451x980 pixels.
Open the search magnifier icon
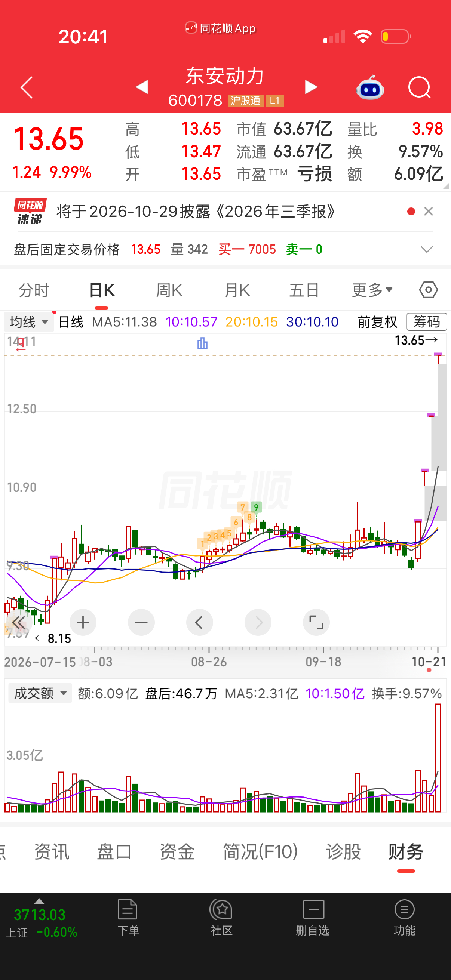419,87
